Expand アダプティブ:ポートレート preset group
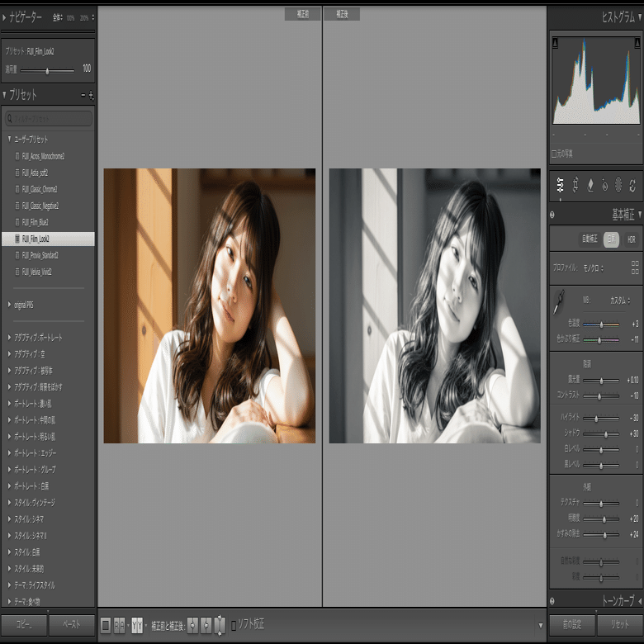The width and height of the screenshot is (644, 644). [x=9, y=338]
